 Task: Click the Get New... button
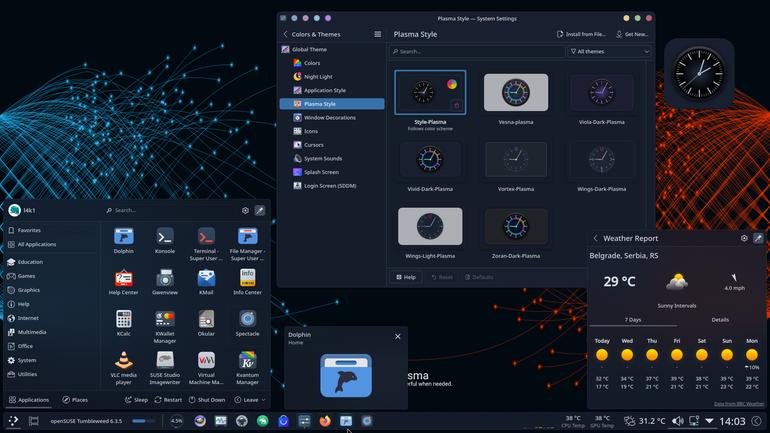click(632, 34)
